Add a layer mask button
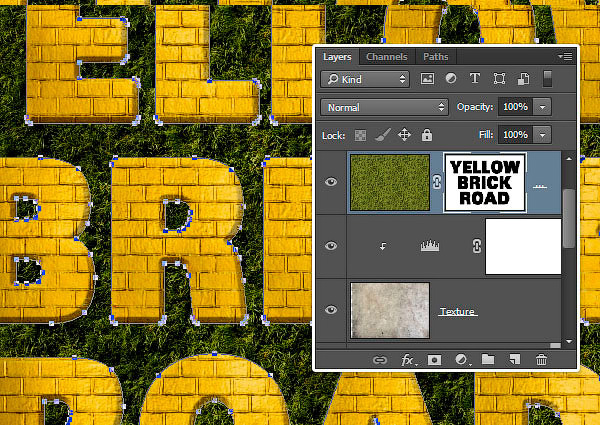 (x=434, y=360)
